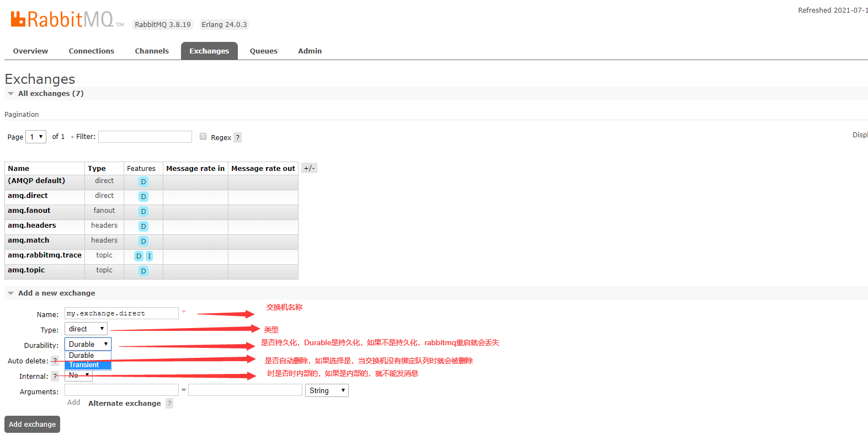This screenshot has width=868, height=440.
Task: Click the D badge in amq.topic row
Action: point(143,271)
